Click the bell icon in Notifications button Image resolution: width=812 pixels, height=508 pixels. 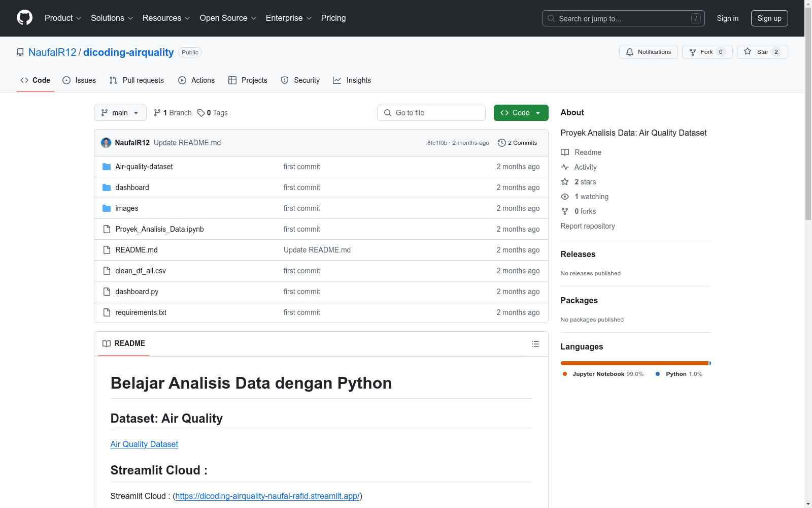point(630,52)
